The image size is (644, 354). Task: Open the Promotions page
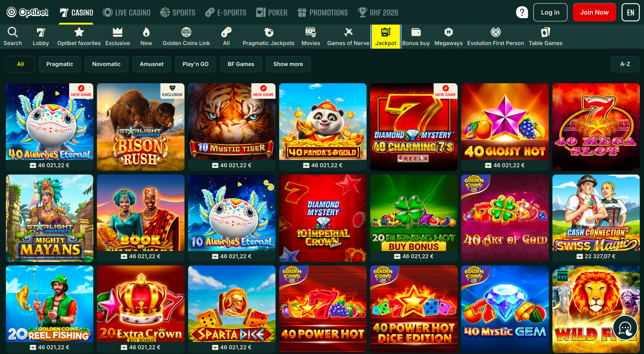point(323,12)
